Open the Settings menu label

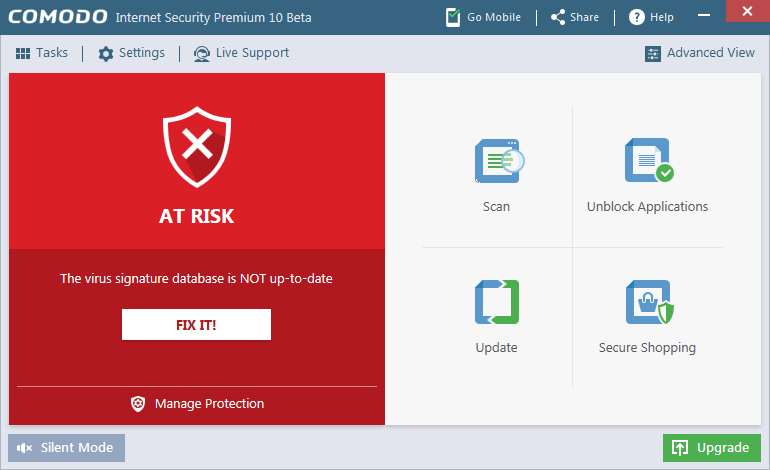(x=142, y=53)
